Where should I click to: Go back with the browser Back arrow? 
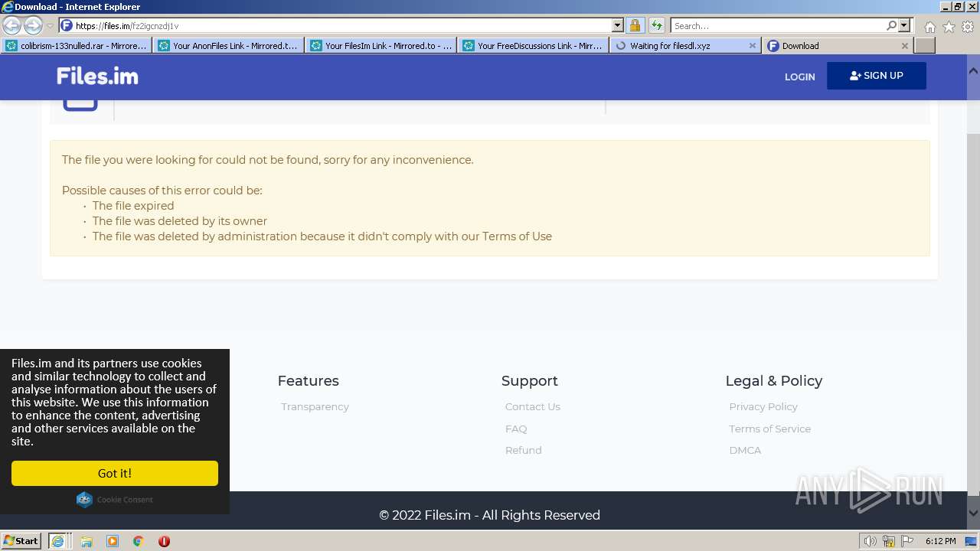[11, 25]
